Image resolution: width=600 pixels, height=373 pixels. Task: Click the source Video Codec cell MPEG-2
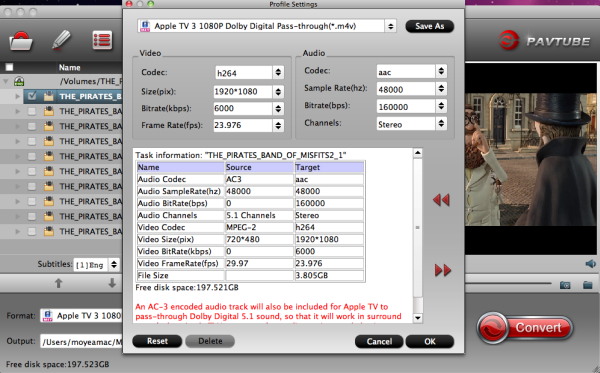(259, 227)
